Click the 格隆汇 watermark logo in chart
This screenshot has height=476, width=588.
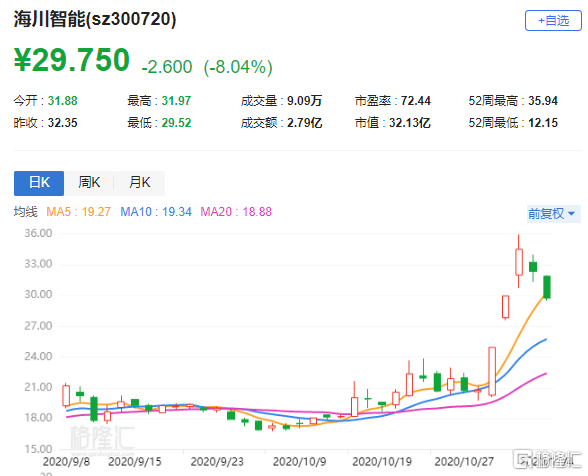point(102,438)
